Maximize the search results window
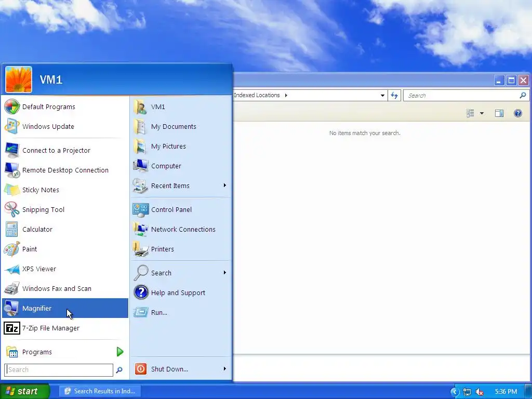532x399 pixels. (x=511, y=81)
